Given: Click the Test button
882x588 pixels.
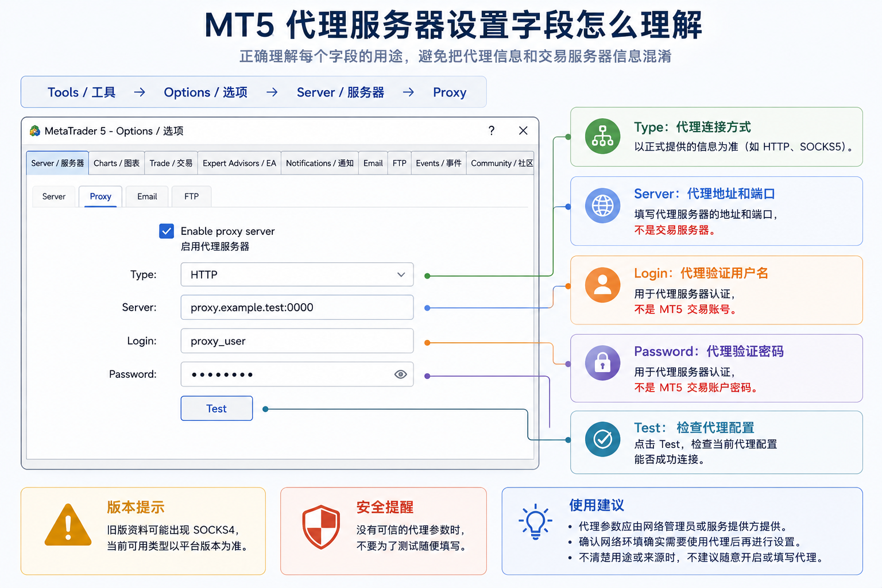Looking at the screenshot, I should pyautogui.click(x=216, y=408).
